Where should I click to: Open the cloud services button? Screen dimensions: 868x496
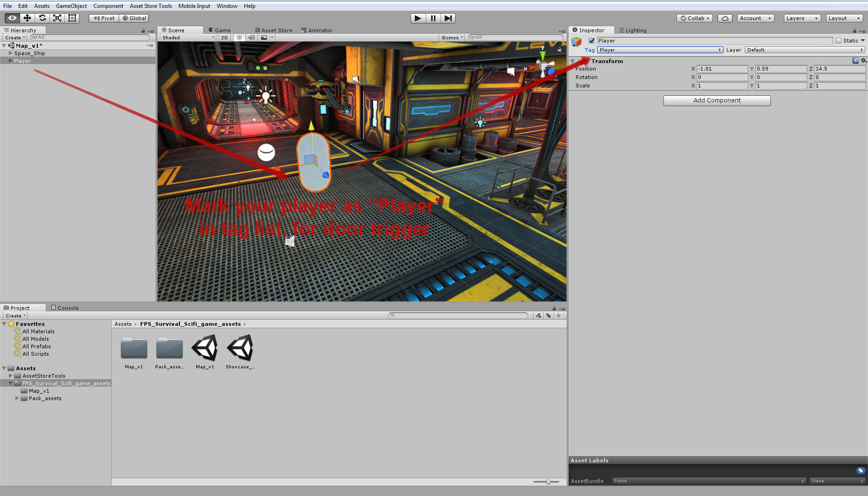click(725, 18)
